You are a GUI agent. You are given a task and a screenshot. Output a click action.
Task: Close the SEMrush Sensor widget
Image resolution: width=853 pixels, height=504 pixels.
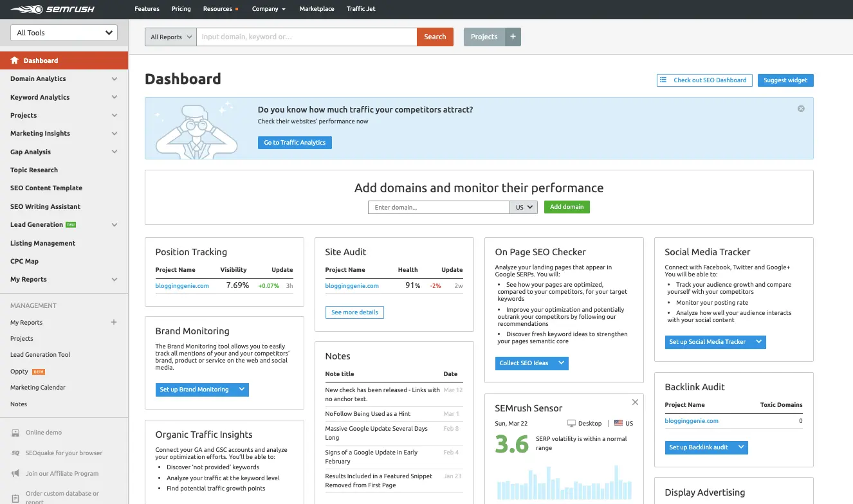[x=635, y=402]
